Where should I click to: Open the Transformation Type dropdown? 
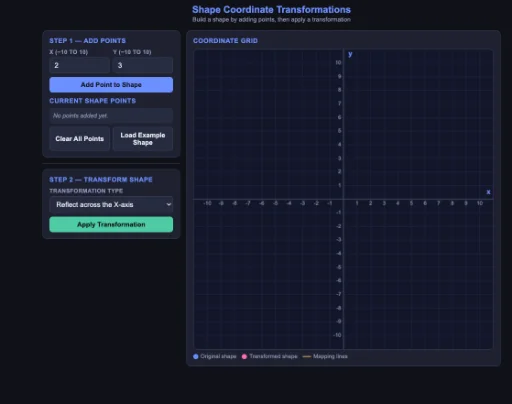tap(111, 205)
